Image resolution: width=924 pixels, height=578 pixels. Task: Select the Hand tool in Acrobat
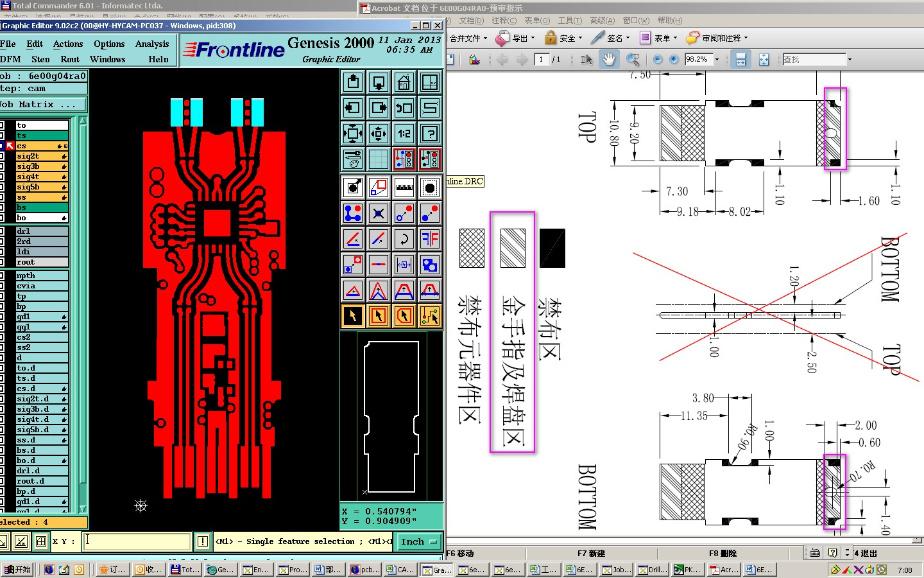pyautogui.click(x=608, y=60)
